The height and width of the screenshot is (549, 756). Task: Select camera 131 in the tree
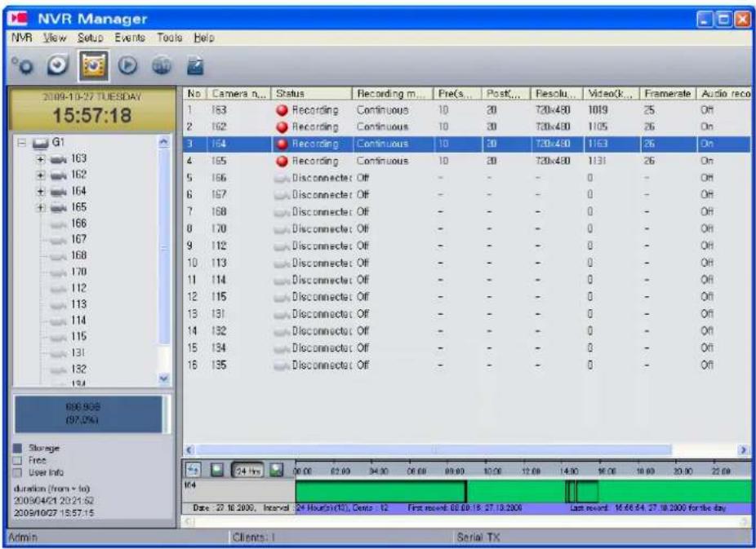[x=78, y=353]
